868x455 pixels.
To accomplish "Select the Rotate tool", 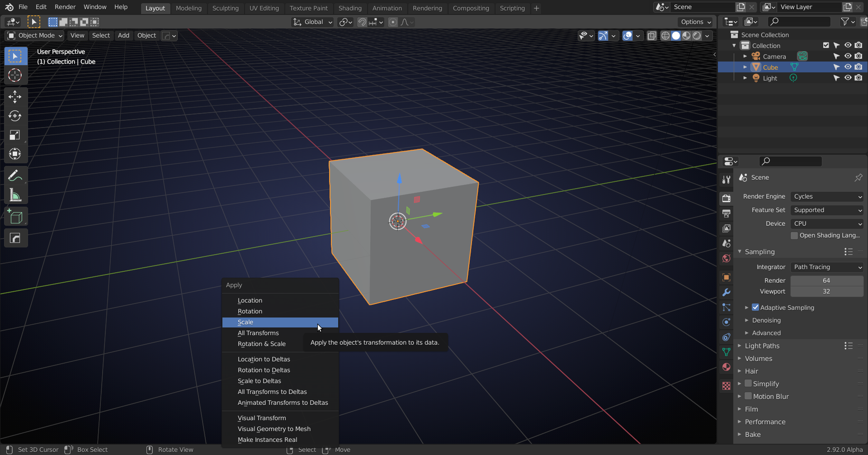I will tap(15, 116).
